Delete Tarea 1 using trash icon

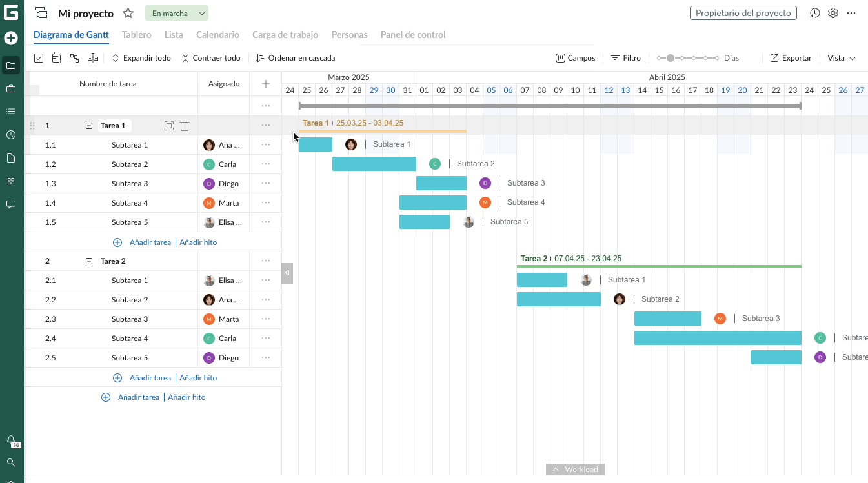185,126
